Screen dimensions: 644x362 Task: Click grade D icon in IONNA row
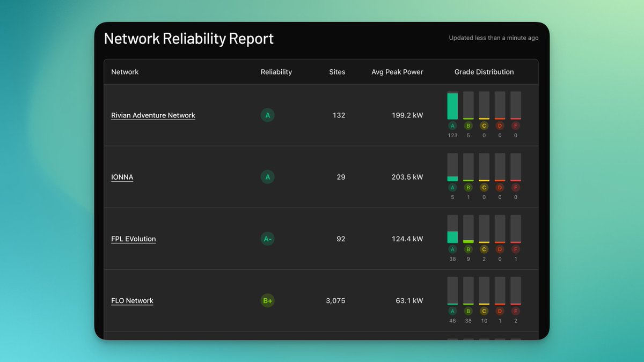click(500, 188)
